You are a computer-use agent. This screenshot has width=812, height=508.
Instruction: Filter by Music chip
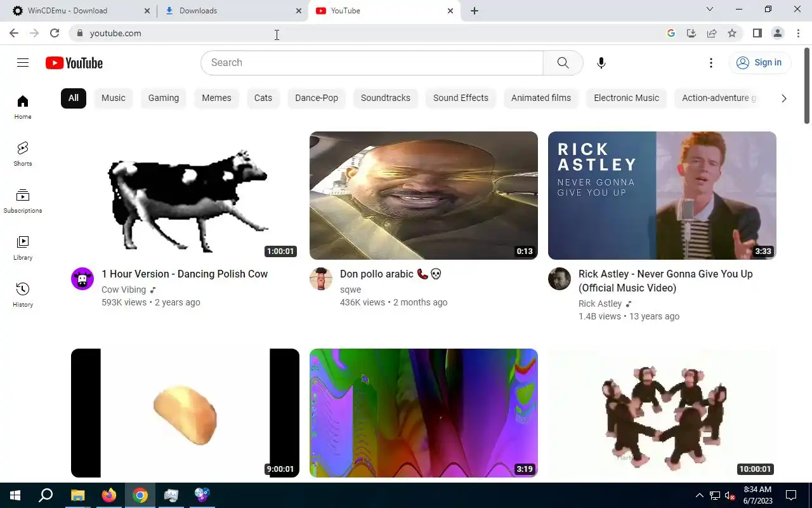click(114, 98)
